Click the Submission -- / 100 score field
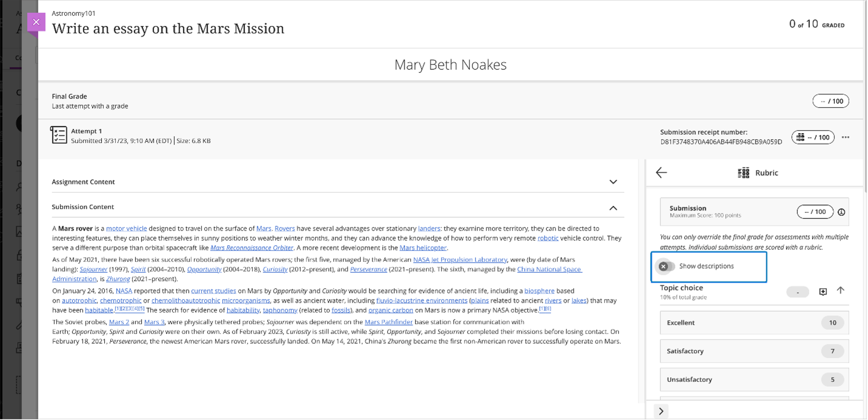 815,212
